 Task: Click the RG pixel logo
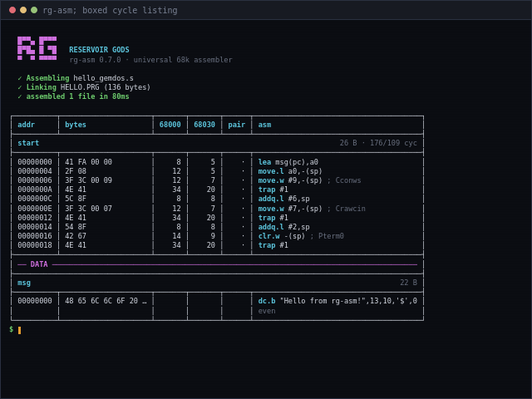(x=37, y=48)
